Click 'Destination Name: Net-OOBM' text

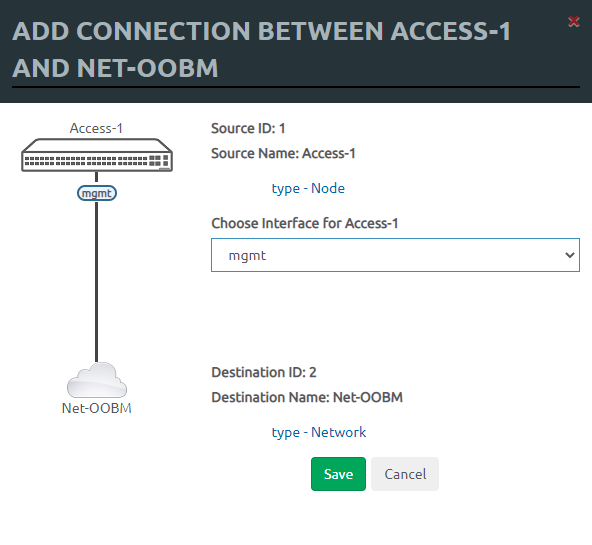pos(307,397)
